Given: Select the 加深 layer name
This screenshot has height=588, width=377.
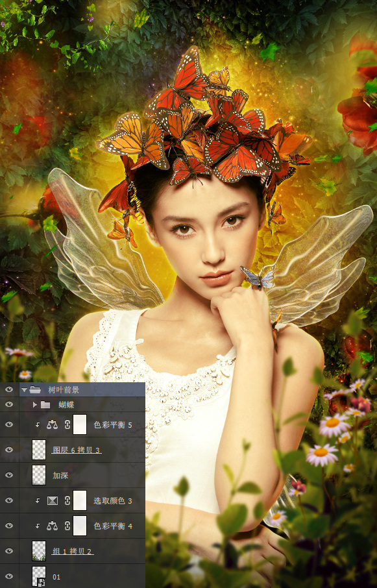Looking at the screenshot, I should 60,475.
